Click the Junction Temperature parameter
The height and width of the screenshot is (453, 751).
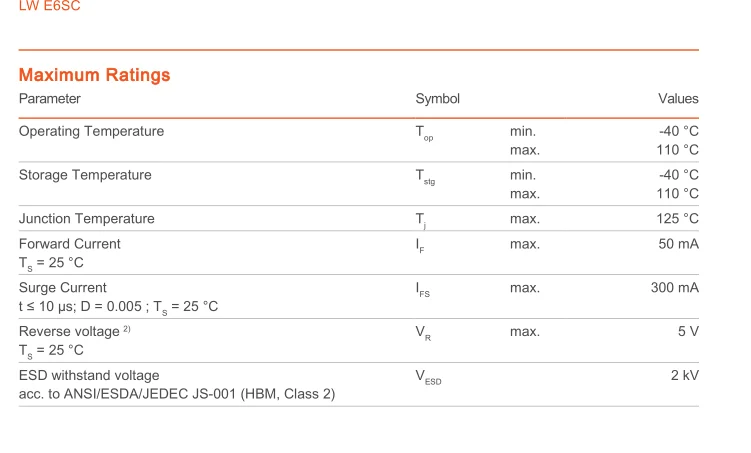pyautogui.click(x=87, y=219)
